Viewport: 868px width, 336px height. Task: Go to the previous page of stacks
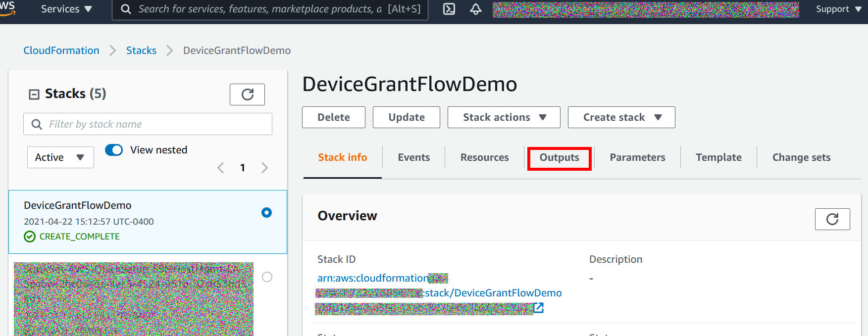[221, 168]
